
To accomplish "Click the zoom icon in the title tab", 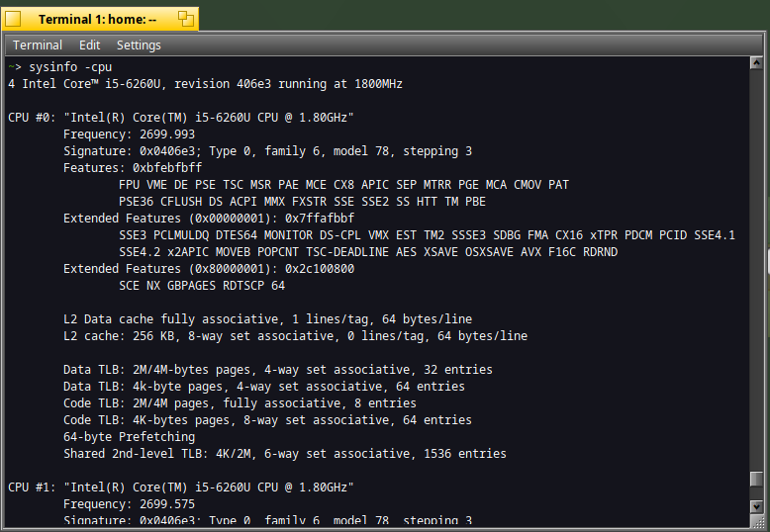I will [186, 19].
